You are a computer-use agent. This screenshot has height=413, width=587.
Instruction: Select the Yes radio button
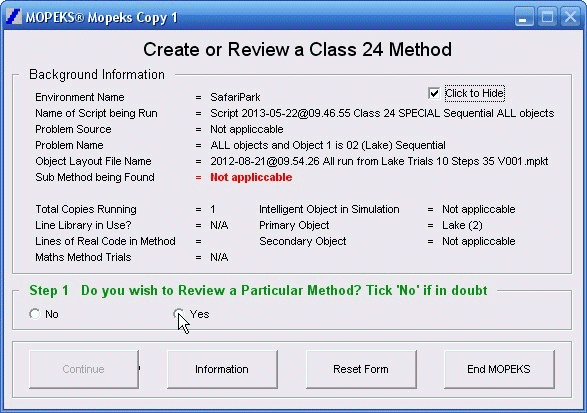(178, 314)
